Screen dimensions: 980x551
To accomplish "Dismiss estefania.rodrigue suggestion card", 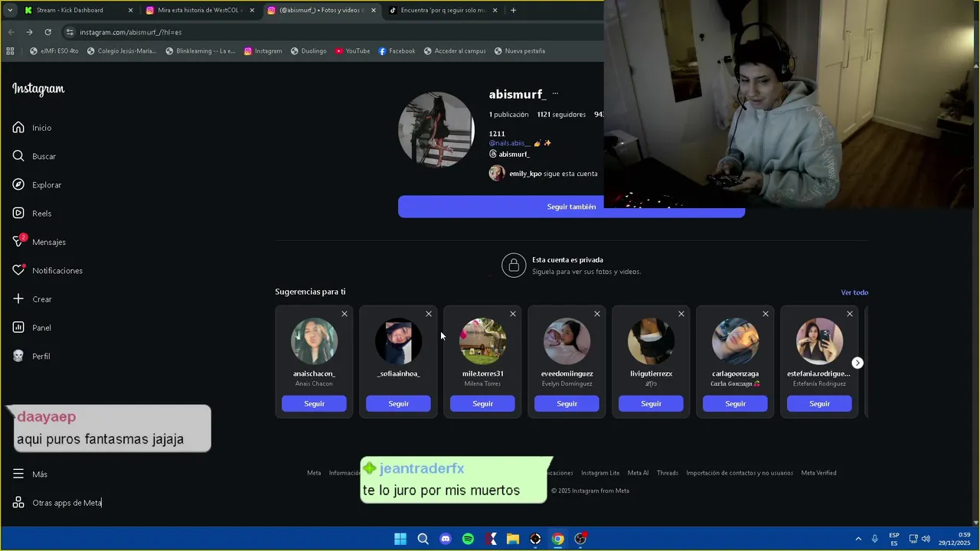I will 850,314.
